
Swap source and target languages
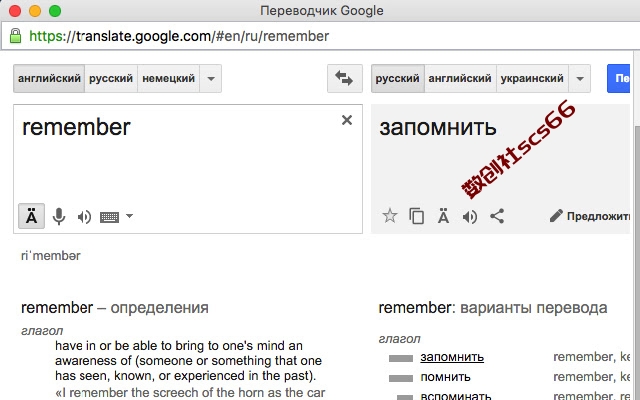[344, 78]
